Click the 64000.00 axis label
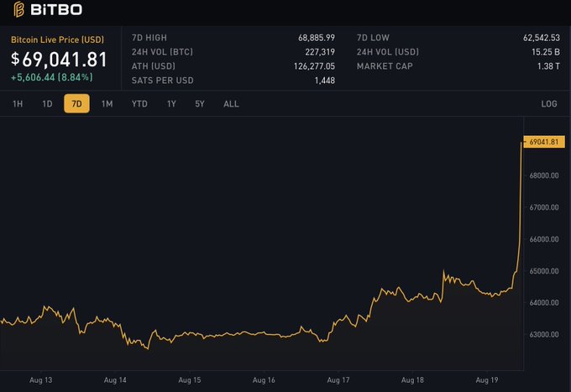This screenshot has width=571, height=392. coord(544,303)
